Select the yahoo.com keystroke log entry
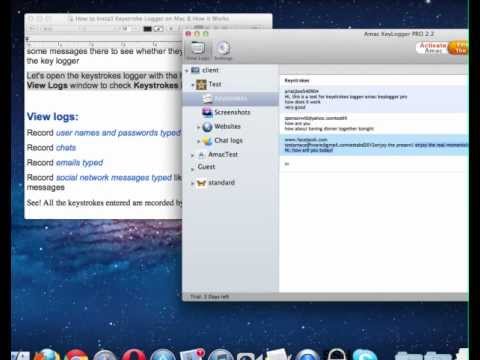The image size is (480, 360). click(374, 124)
